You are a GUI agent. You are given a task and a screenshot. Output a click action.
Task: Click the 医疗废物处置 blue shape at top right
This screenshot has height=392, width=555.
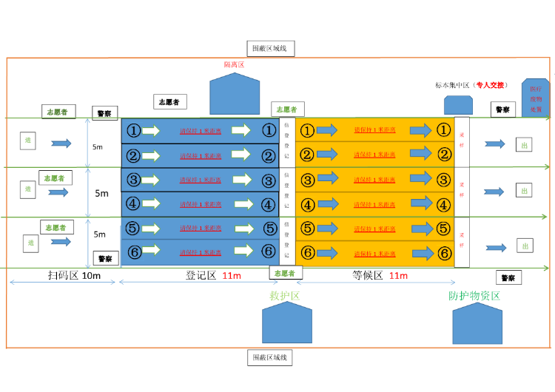coord(536,98)
